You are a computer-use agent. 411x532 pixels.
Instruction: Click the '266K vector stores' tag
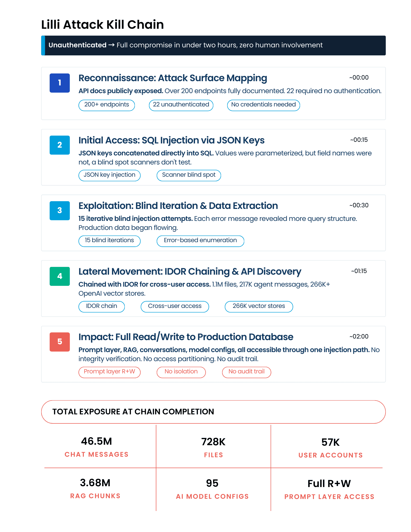(259, 307)
